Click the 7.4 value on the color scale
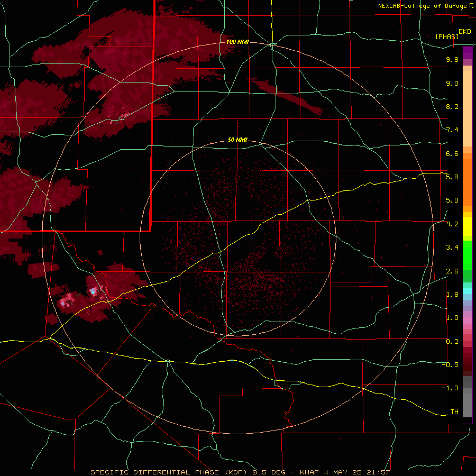This screenshot has width=476, height=476. pos(452,130)
